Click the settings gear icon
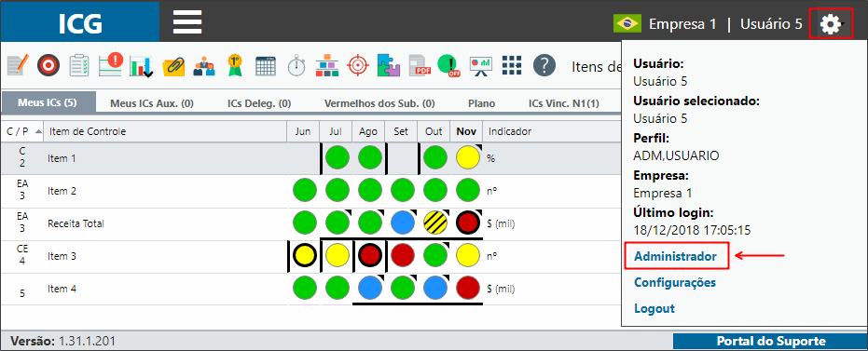The image size is (868, 351). [831, 24]
